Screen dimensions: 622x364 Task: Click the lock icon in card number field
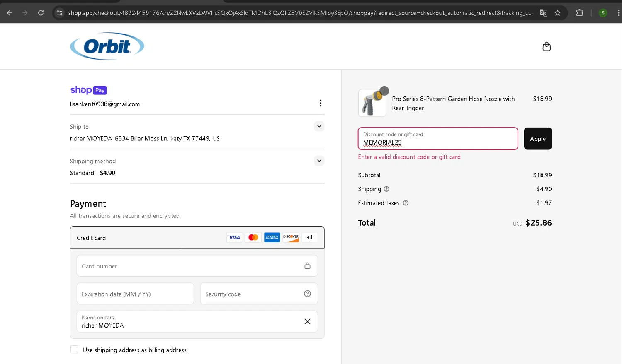(x=307, y=265)
